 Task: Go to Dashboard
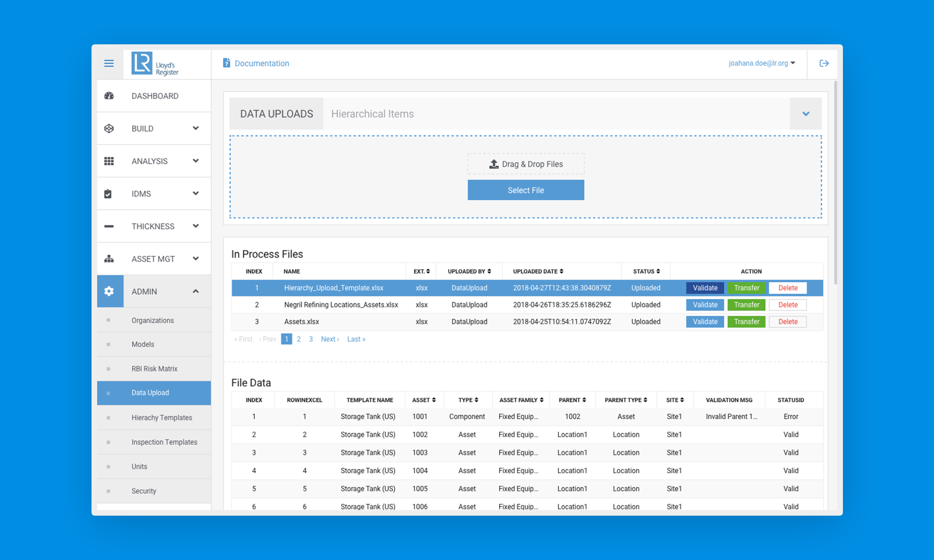154,96
